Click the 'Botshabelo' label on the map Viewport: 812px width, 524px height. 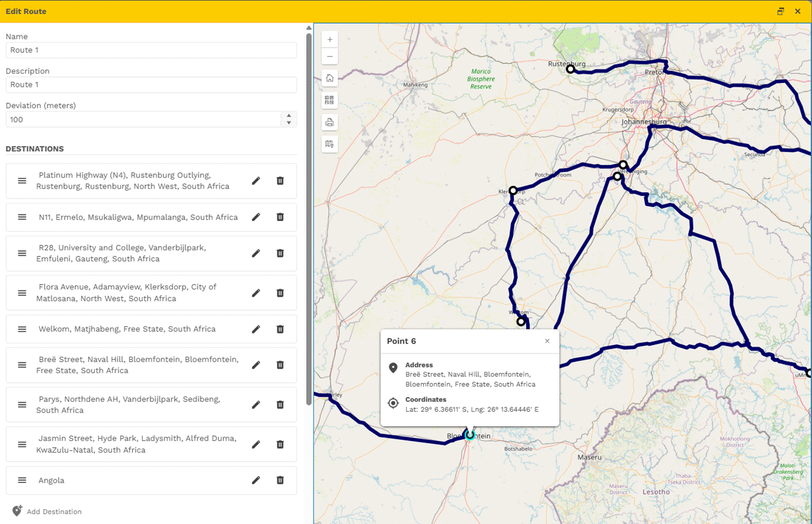tap(518, 449)
